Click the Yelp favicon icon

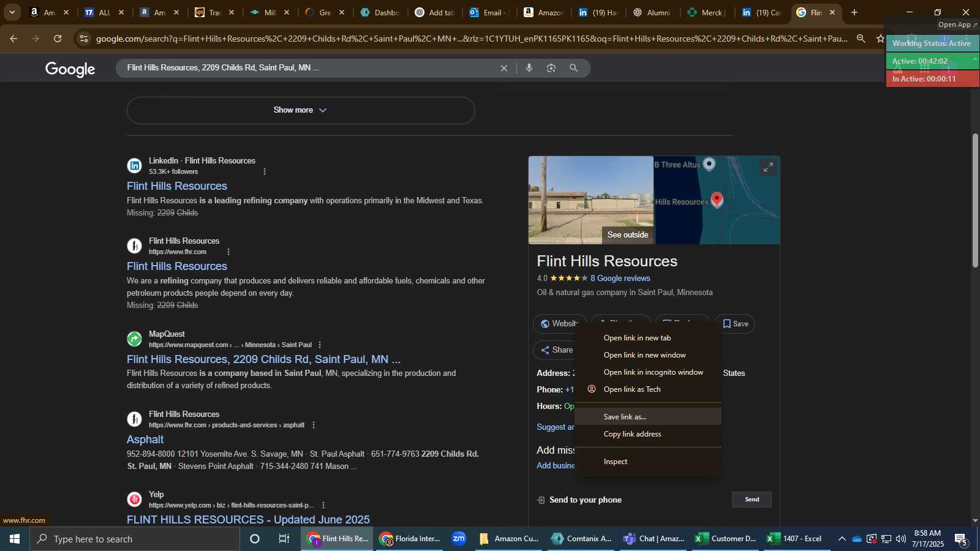coord(134,500)
